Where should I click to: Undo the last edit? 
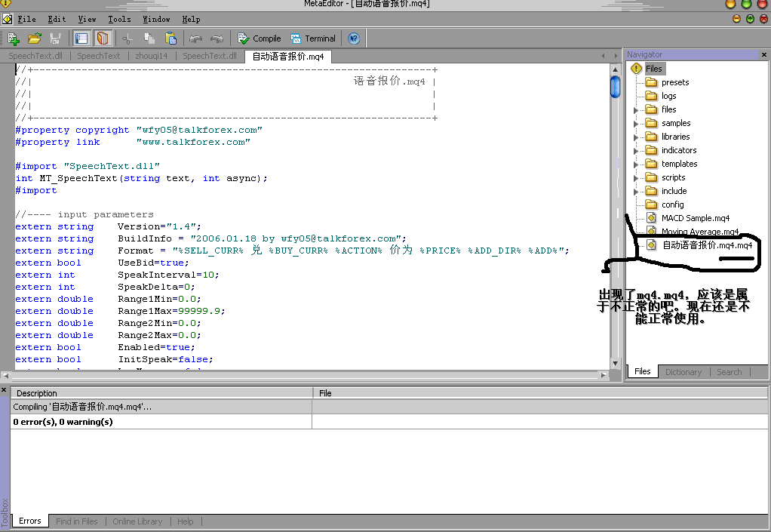point(195,38)
